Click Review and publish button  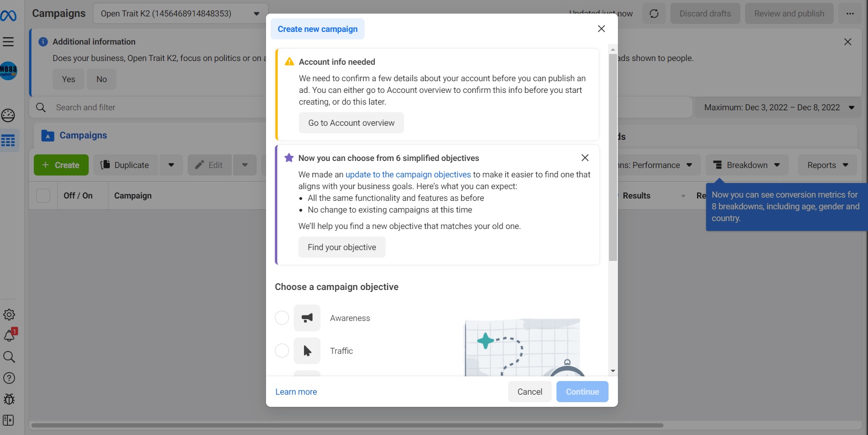[789, 14]
